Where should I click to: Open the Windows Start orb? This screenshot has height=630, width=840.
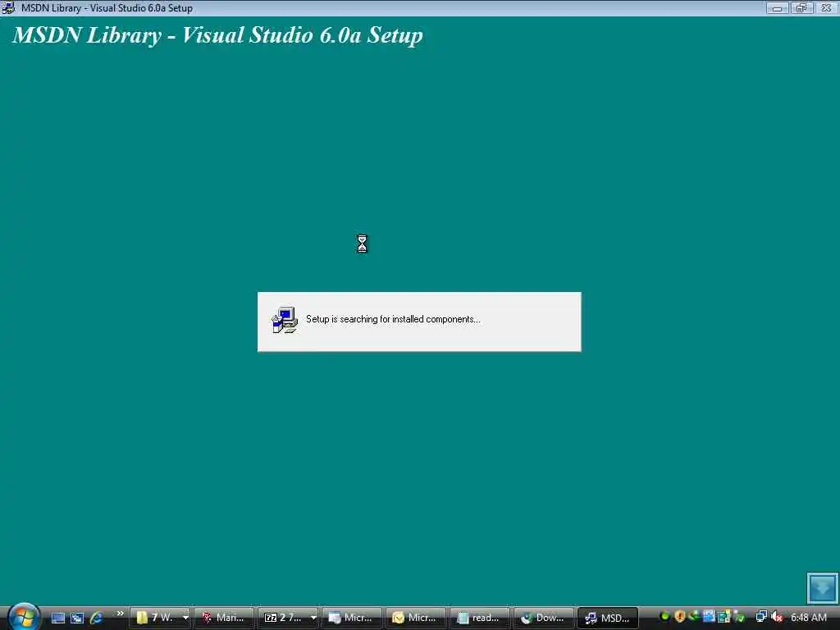[24, 617]
